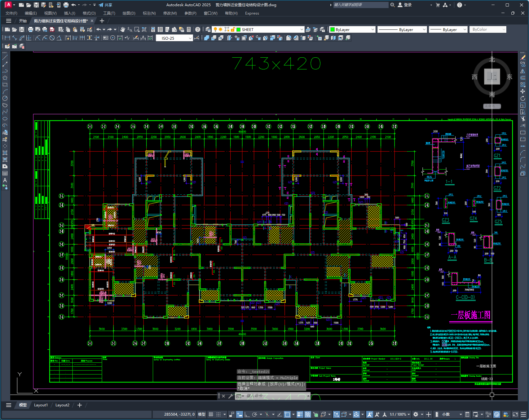
Task: Click the New drawing icon in the toolbar
Action: pyautogui.click(x=7, y=29)
